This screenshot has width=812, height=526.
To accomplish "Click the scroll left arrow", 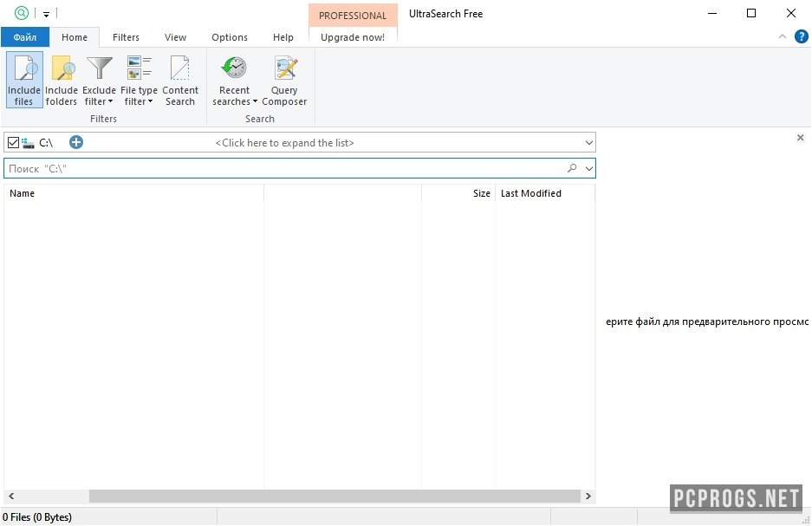I will tap(11, 496).
